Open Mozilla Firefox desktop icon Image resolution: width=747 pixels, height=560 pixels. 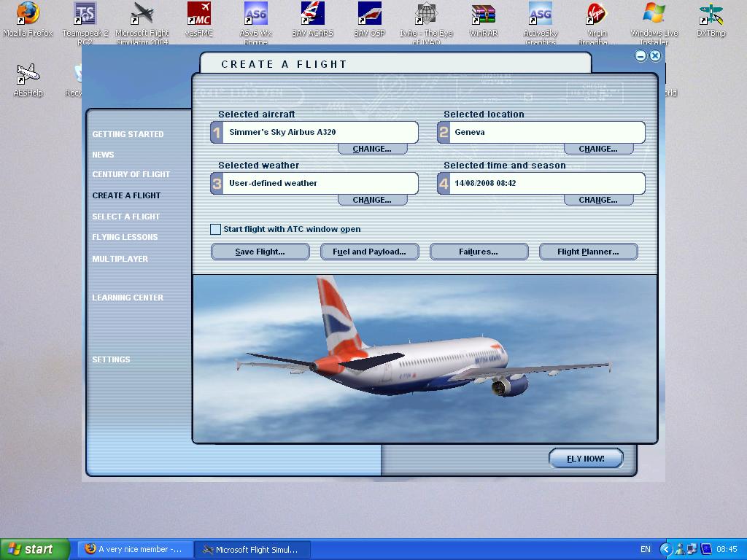28,15
